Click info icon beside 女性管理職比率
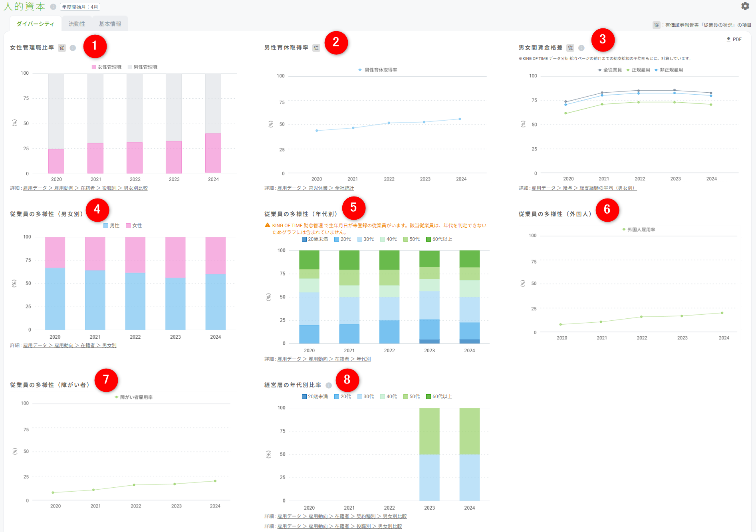This screenshot has width=756, height=532. click(73, 48)
